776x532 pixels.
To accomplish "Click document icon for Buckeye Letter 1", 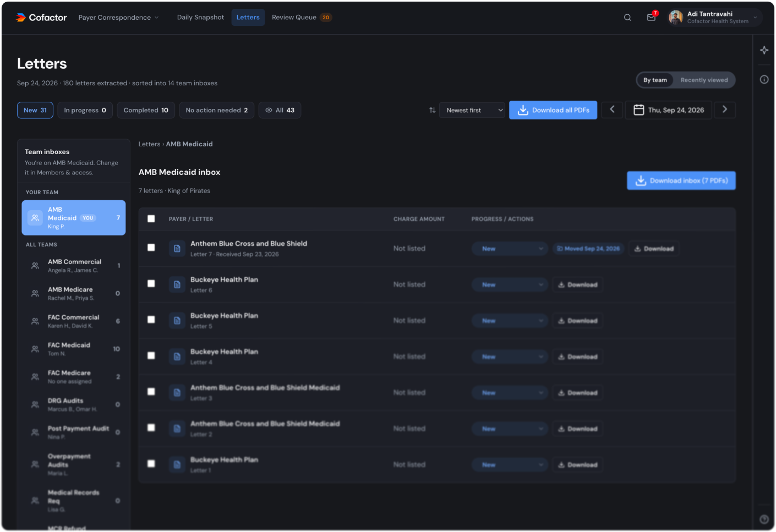I will (177, 465).
